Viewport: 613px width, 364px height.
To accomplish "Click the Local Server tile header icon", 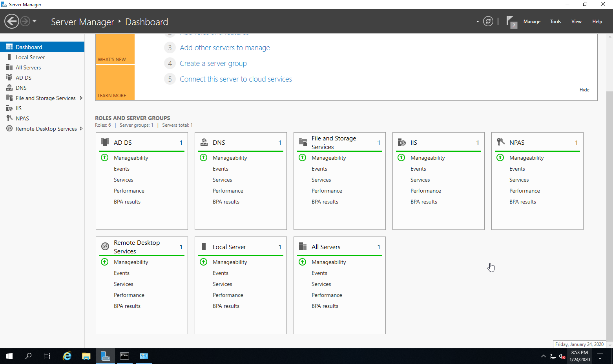I will 204,246.
